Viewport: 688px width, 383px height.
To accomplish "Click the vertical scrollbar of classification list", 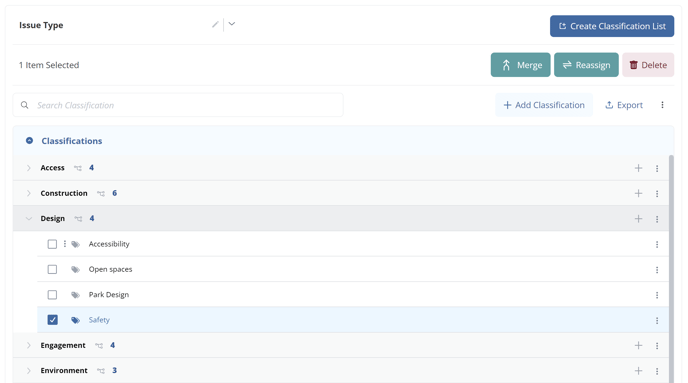I will tap(671, 268).
